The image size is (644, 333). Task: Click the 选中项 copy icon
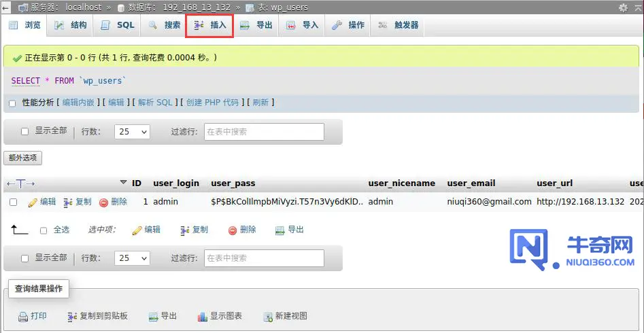point(185,231)
